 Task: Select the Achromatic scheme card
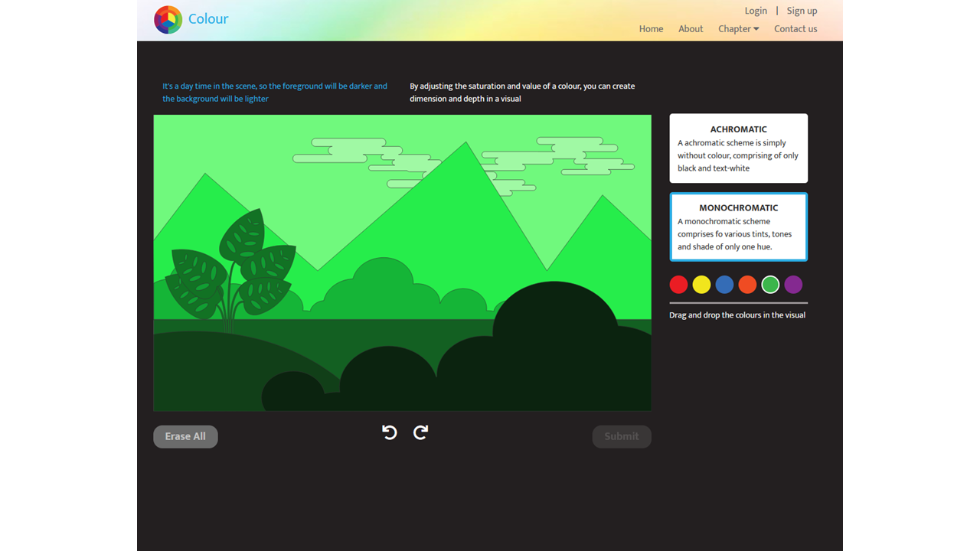click(x=738, y=148)
